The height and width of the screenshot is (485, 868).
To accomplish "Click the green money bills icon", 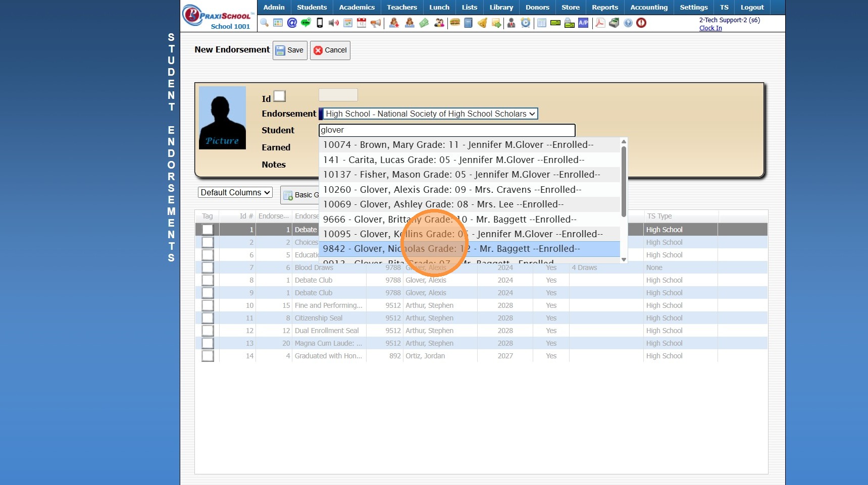I will pos(424,23).
